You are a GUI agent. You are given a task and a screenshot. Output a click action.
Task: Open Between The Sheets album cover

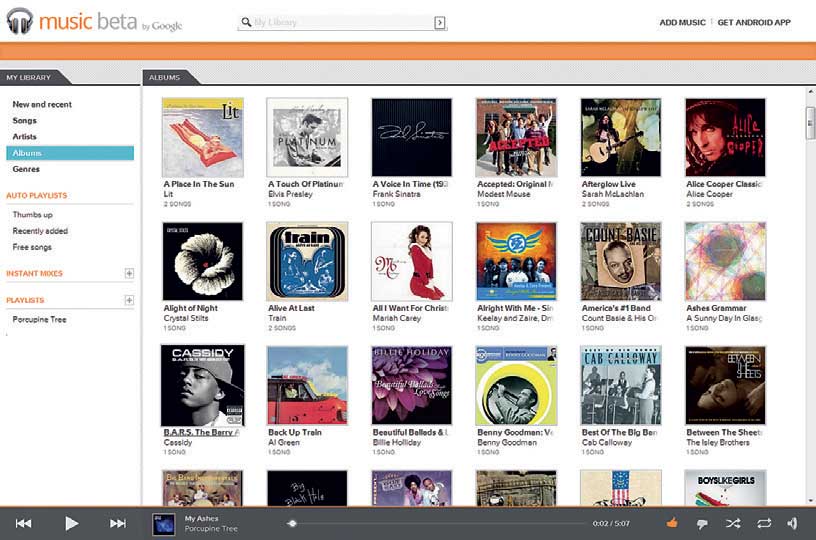pyautogui.click(x=725, y=385)
